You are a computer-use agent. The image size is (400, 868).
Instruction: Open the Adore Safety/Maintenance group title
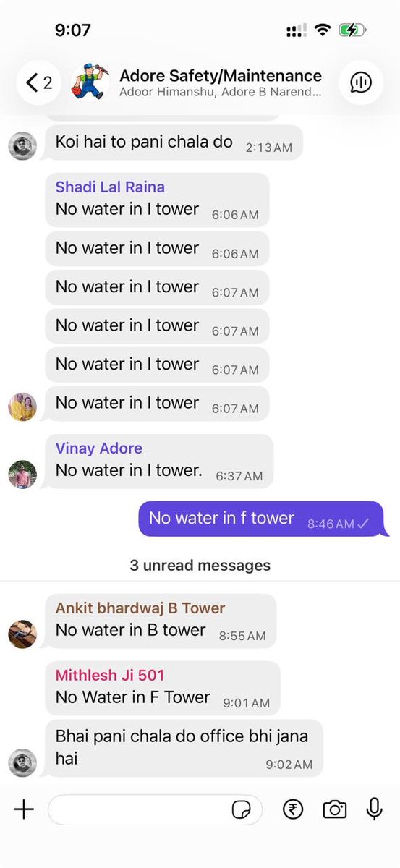221,75
